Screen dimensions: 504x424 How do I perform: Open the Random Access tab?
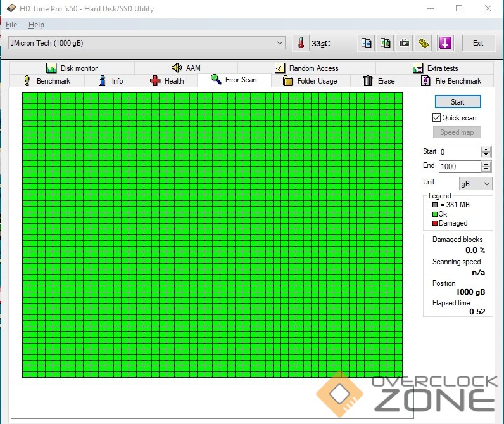[306, 68]
